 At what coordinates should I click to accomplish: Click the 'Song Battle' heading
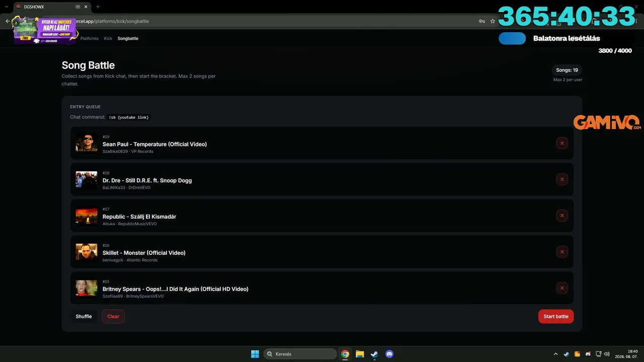point(88,65)
